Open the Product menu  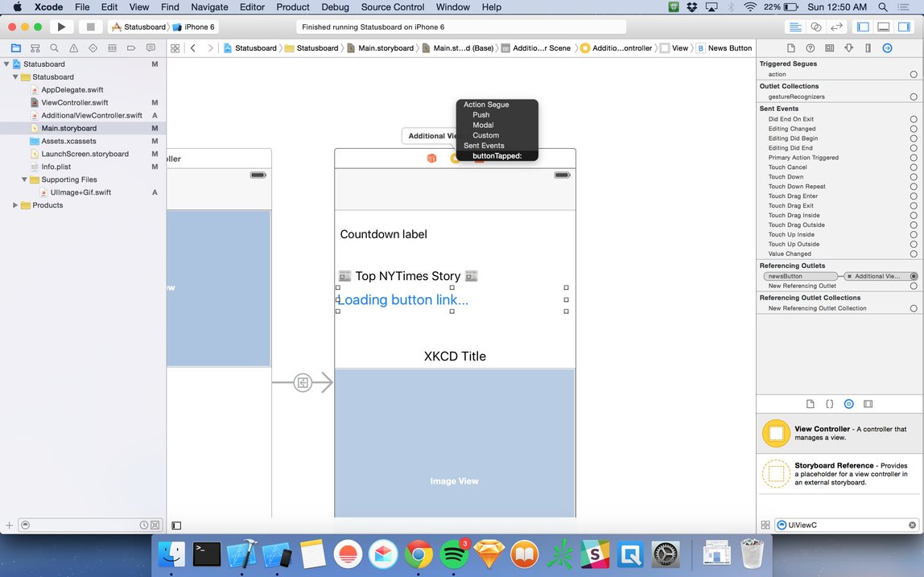point(293,7)
